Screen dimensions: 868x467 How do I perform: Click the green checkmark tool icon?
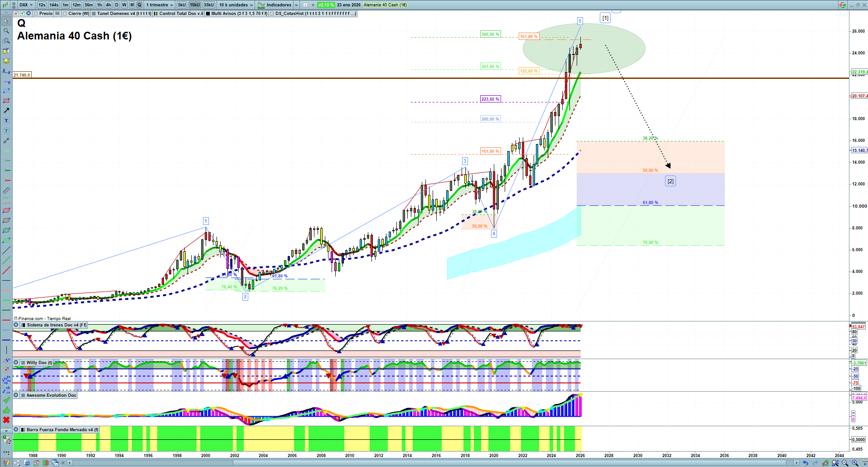coord(6,400)
